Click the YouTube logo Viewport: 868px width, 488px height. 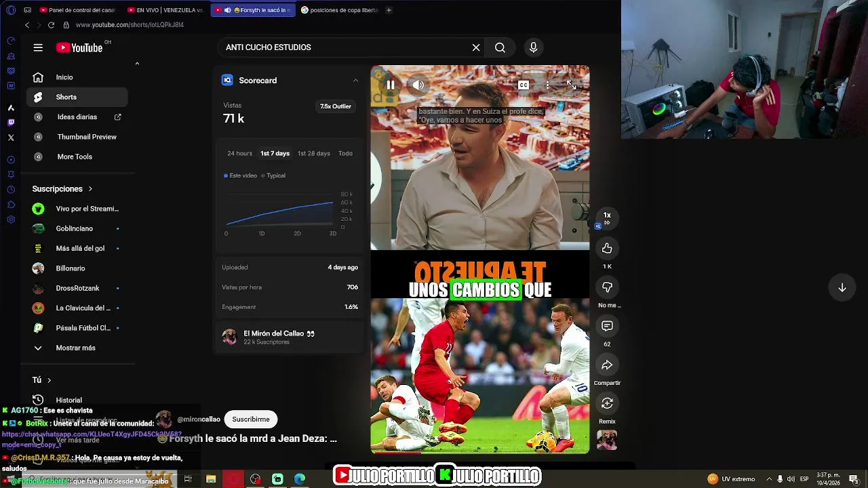(x=79, y=47)
